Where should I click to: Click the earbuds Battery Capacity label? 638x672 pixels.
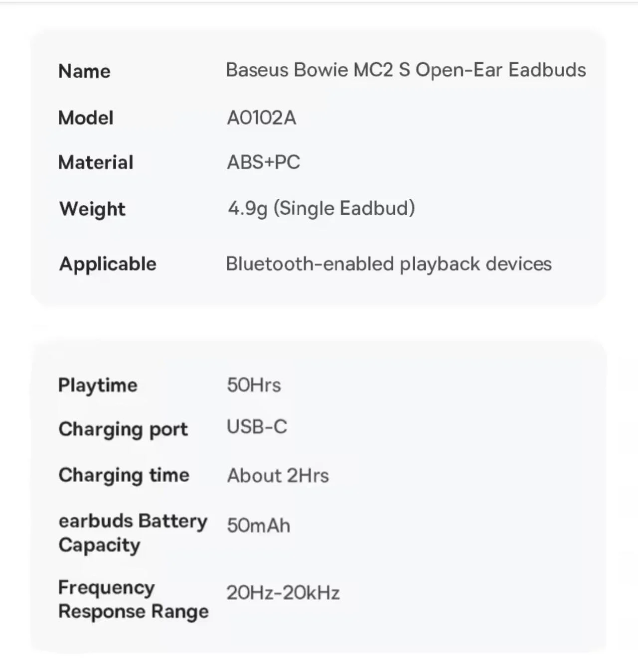[133, 533]
